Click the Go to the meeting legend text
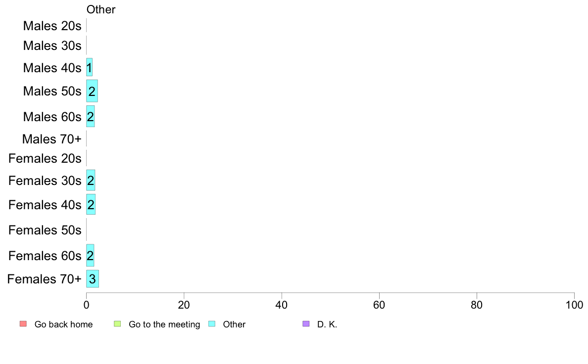Screen dimensions: 588x364 (164, 324)
